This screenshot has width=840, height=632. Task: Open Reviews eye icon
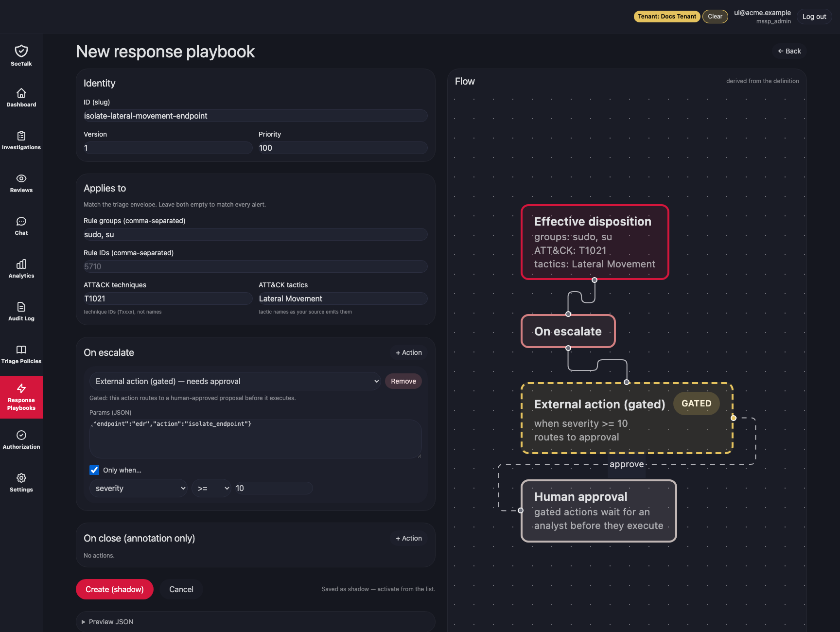(21, 178)
